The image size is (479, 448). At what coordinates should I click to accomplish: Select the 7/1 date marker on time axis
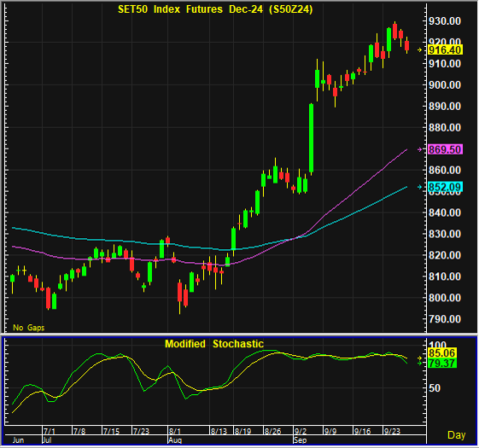click(50, 431)
